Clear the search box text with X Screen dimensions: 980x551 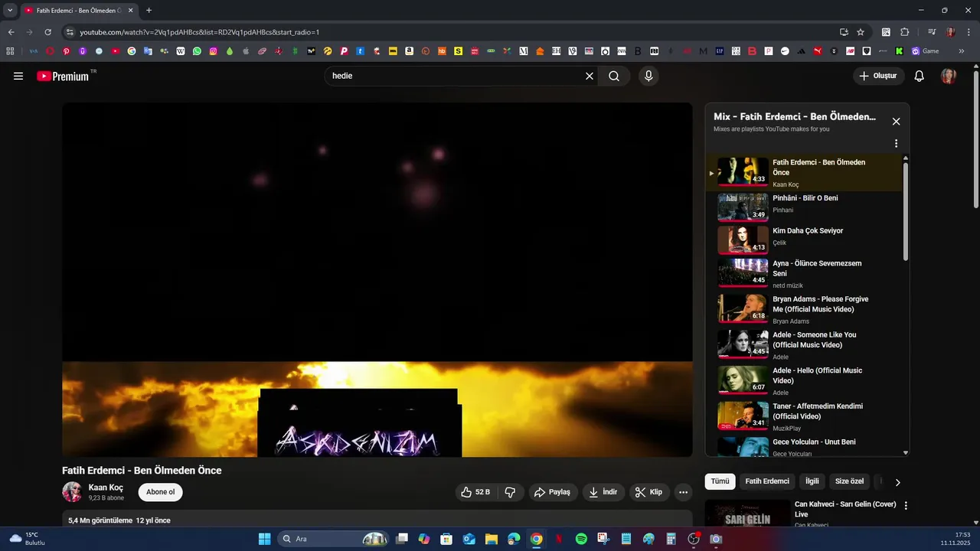(590, 76)
